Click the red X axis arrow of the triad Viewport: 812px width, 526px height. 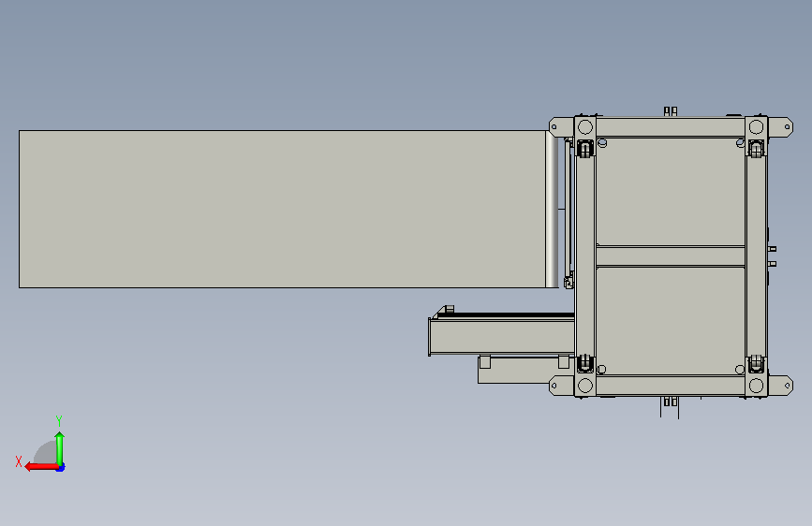(41, 467)
